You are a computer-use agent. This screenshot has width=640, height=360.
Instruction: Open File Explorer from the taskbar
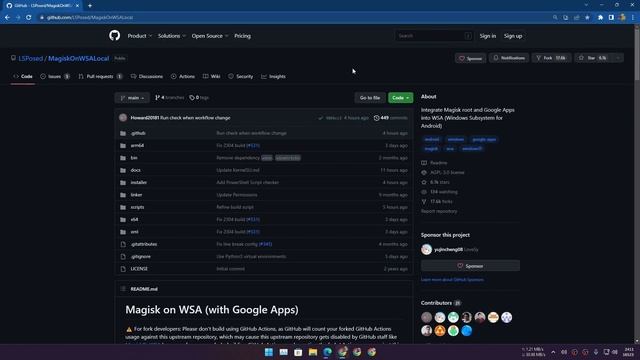pyautogui.click(x=313, y=352)
